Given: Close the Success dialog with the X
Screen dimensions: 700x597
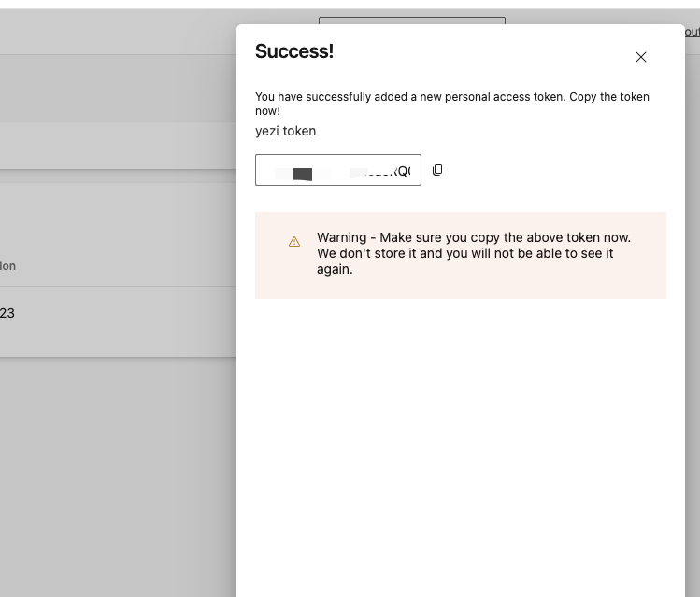Looking at the screenshot, I should (x=641, y=57).
